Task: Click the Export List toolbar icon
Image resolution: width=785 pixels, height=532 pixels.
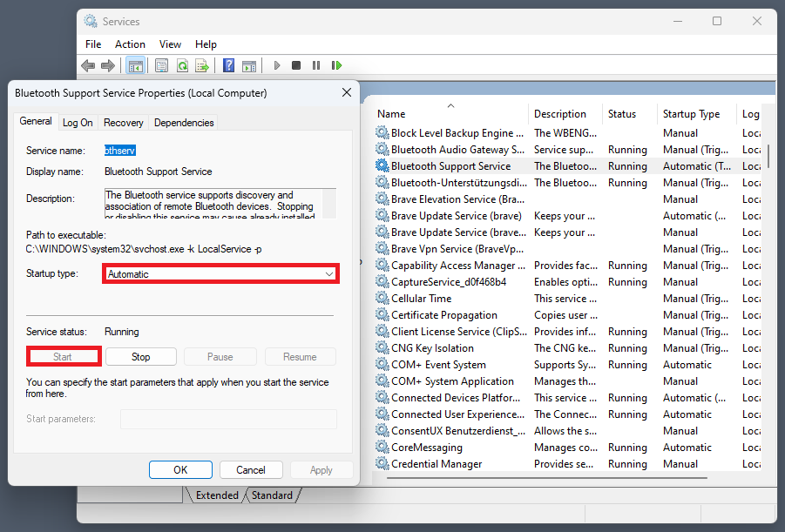Action: coord(202,65)
